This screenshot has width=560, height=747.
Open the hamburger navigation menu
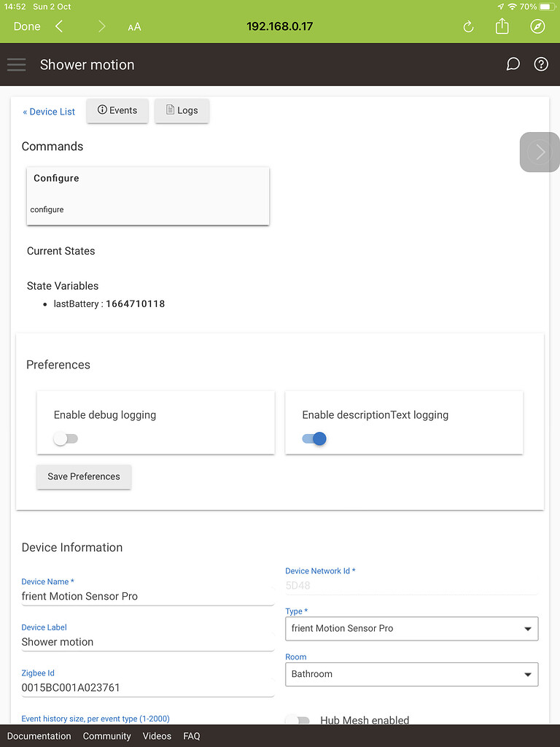(16, 65)
